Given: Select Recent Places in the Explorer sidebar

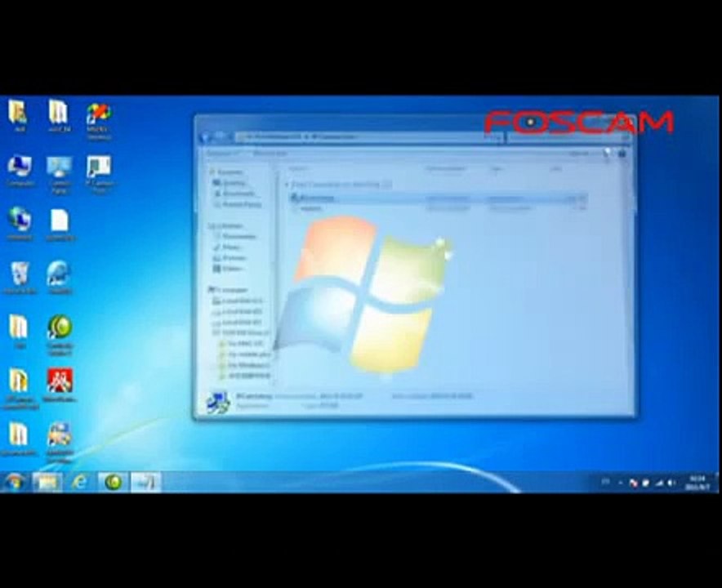Looking at the screenshot, I should [x=238, y=204].
